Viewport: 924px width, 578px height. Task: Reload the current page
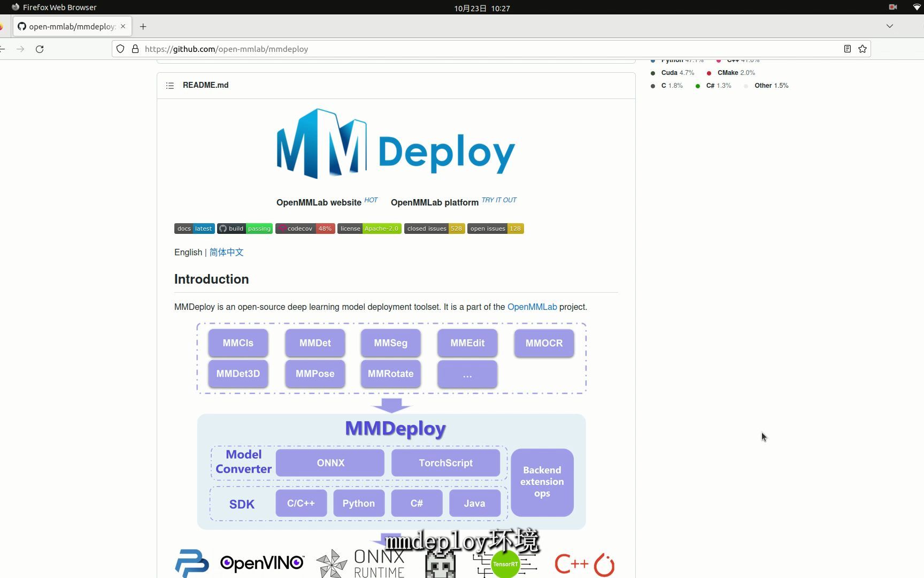[40, 49]
